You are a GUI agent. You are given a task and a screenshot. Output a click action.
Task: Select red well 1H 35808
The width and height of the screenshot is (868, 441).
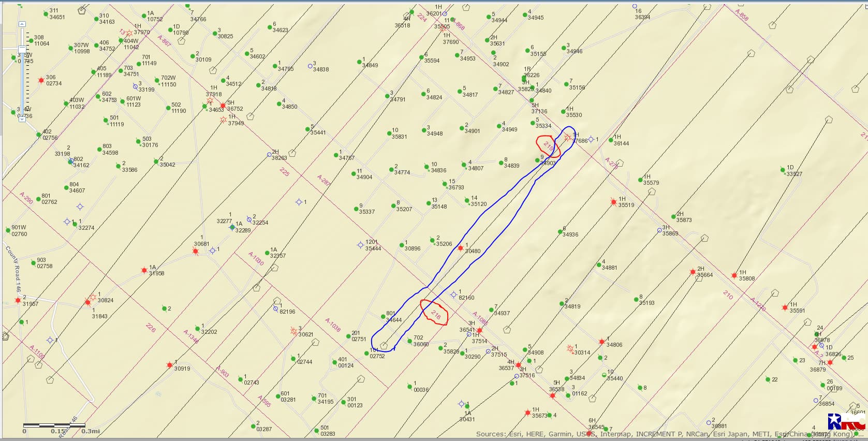[x=734, y=275]
